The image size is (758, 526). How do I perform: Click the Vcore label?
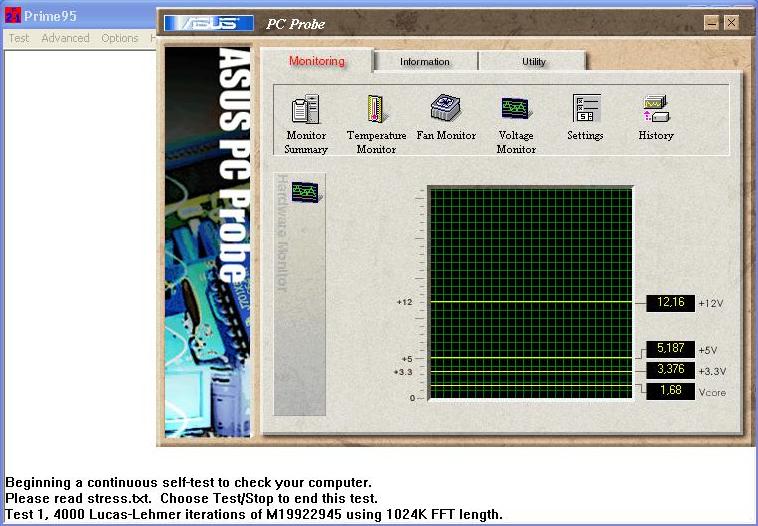[x=712, y=393]
